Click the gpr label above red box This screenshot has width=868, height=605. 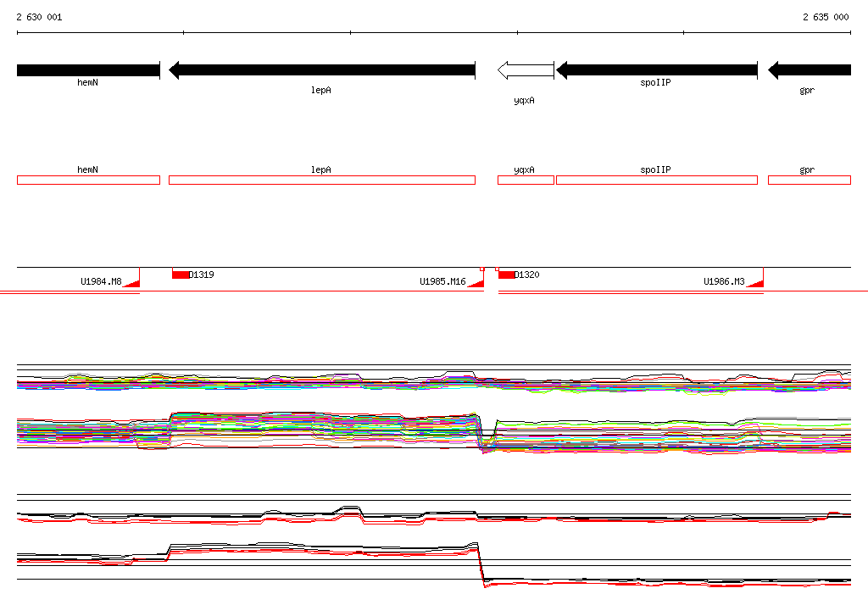[807, 170]
